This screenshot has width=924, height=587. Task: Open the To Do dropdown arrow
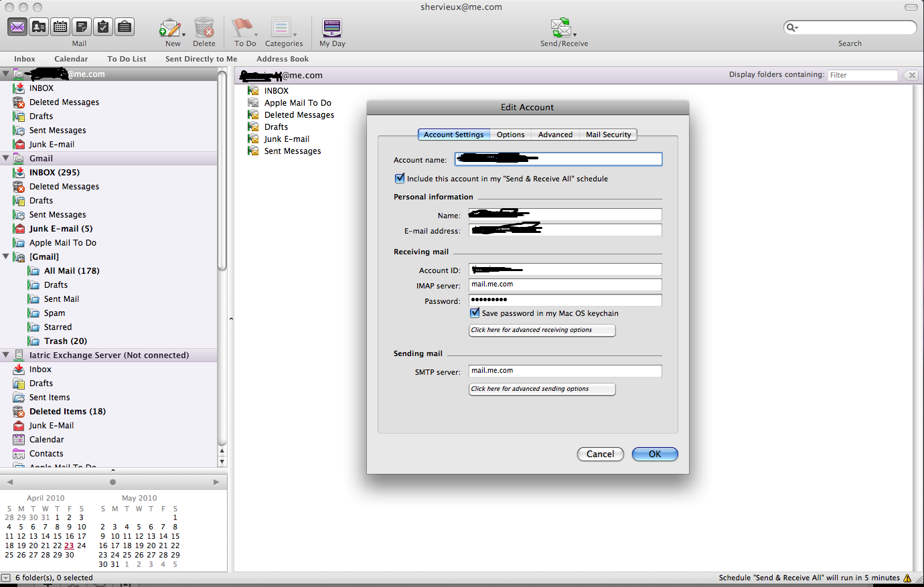coord(256,34)
